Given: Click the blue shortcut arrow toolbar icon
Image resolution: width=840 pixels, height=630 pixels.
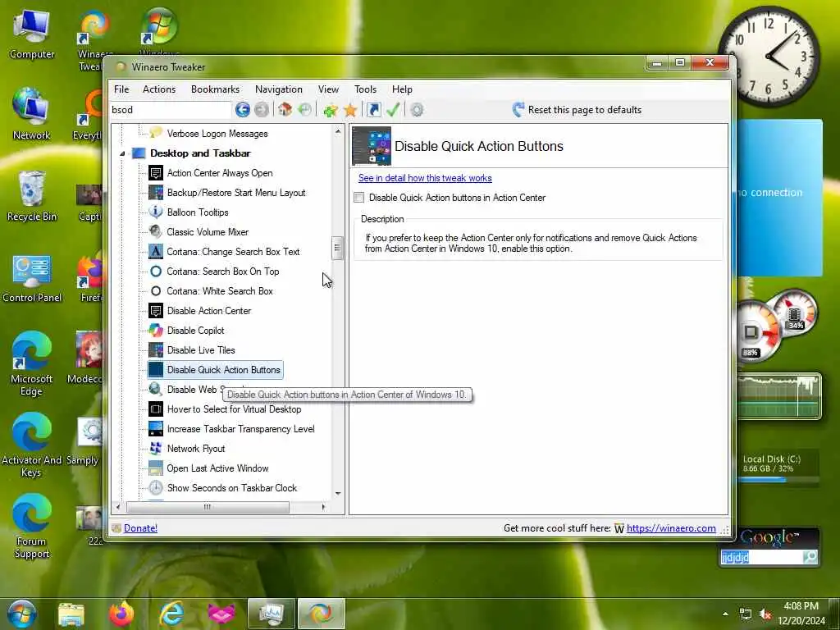Looking at the screenshot, I should (x=374, y=110).
